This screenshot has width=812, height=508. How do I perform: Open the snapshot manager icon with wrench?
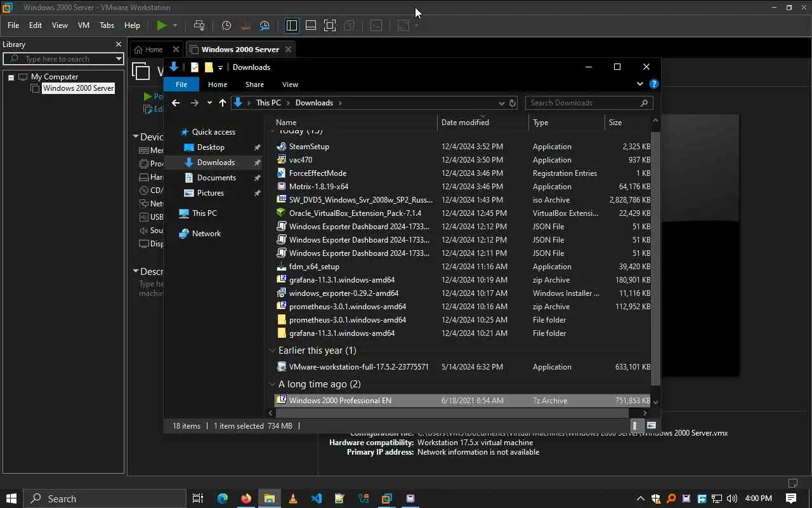[x=265, y=25]
